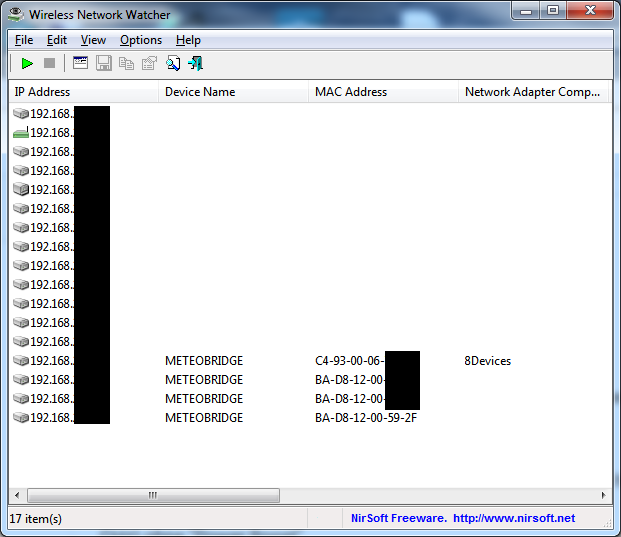The width and height of the screenshot is (621, 537).
Task: Click the Device Name column header
Action: (232, 92)
